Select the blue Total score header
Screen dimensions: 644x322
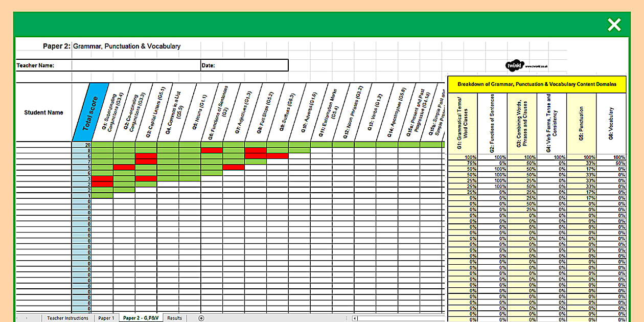coord(90,112)
